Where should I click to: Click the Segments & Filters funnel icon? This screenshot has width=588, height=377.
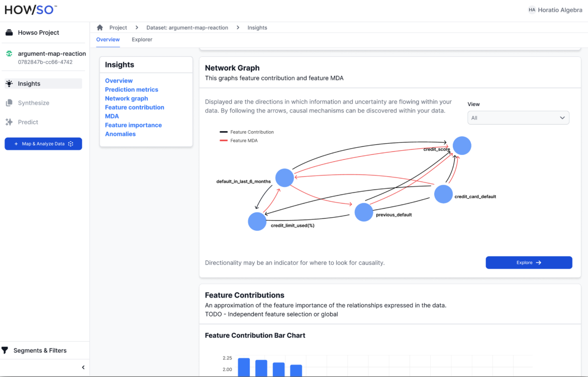5,350
